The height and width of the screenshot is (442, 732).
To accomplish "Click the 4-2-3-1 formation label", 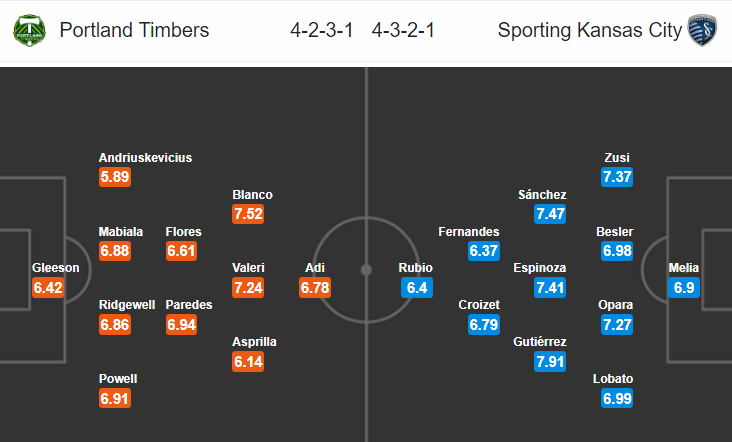I will click(x=322, y=30).
